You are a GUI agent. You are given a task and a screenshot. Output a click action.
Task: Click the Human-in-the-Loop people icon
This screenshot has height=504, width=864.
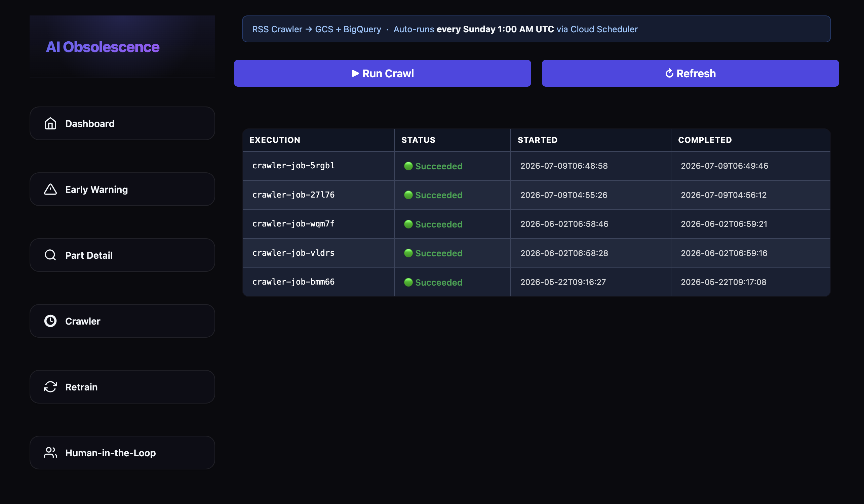50,453
